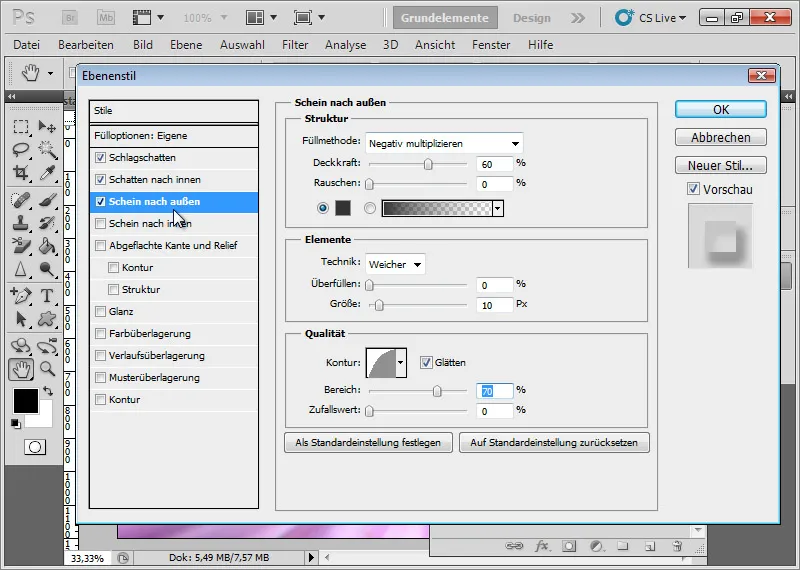This screenshot has height=570, width=800.
Task: Select the Rectangular Marquee tool
Action: tap(21, 127)
